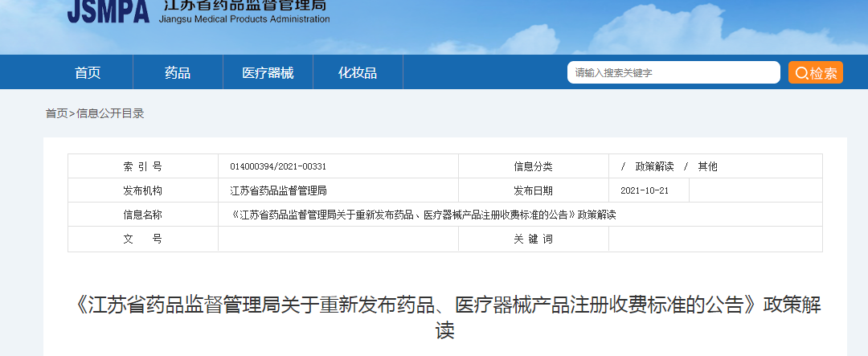Click the 其他 category text
The width and height of the screenshot is (868, 356).
tap(707, 166)
